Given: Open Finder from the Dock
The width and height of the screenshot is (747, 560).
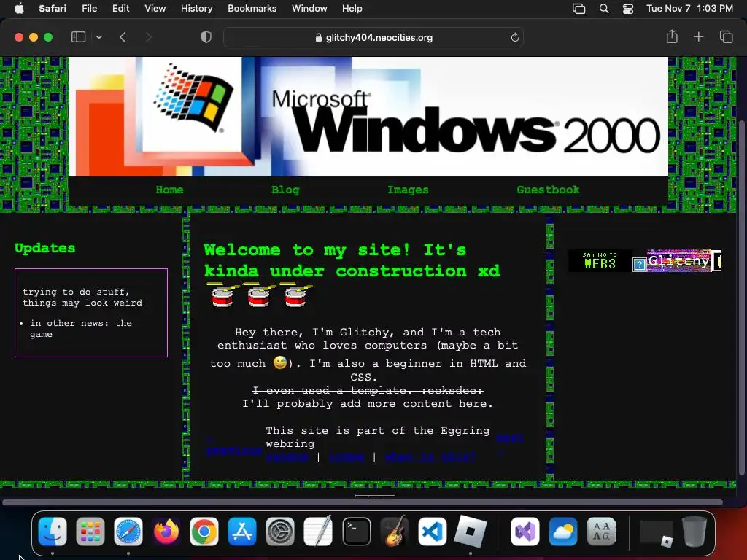Looking at the screenshot, I should (53, 532).
